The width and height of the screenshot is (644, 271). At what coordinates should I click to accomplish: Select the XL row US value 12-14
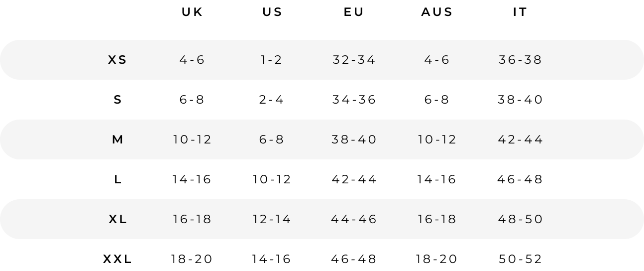pos(272,219)
